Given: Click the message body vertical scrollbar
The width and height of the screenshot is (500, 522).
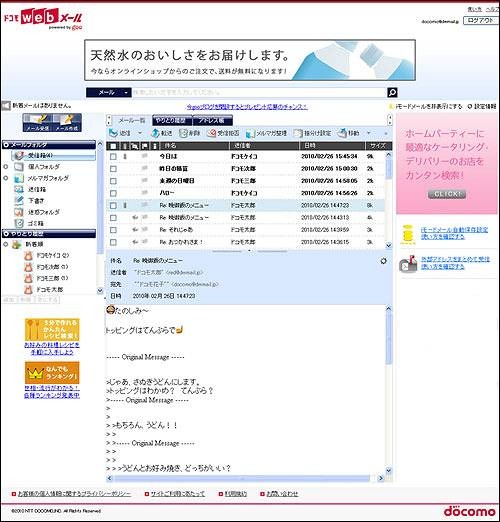Looking at the screenshot, I should [388, 389].
